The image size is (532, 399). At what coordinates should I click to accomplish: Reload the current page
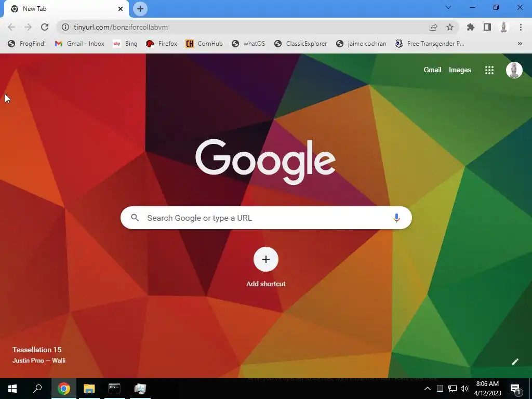(45, 27)
